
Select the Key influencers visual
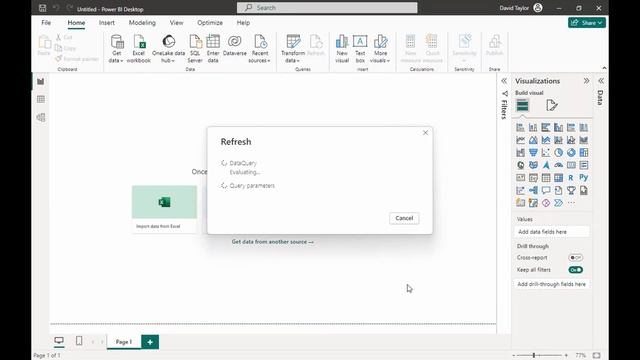(520, 191)
